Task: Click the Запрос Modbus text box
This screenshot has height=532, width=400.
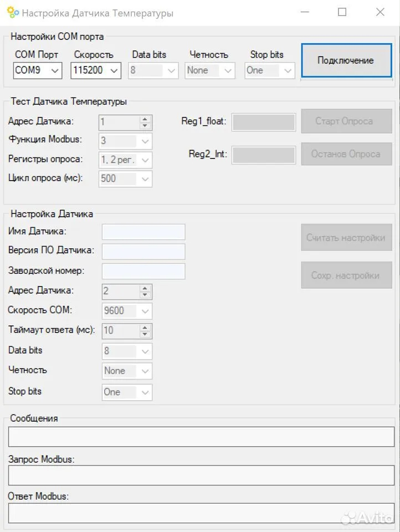Action: 201,475
